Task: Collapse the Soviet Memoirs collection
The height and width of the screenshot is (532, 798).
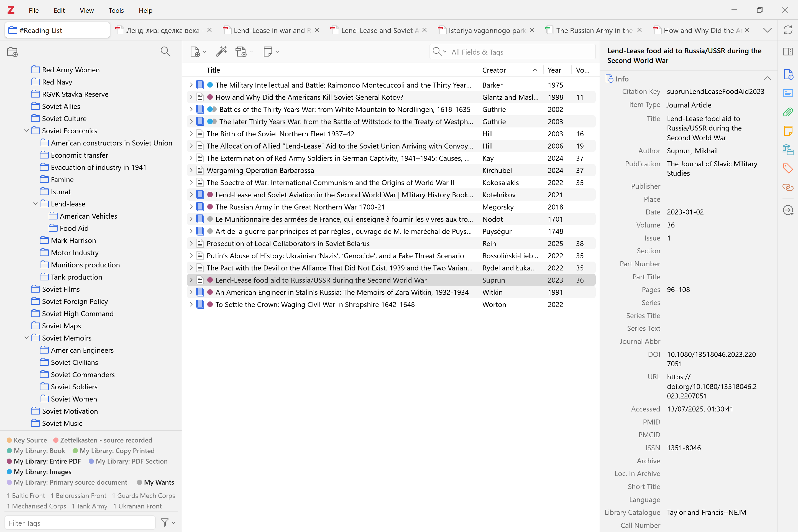Action: [x=27, y=338]
